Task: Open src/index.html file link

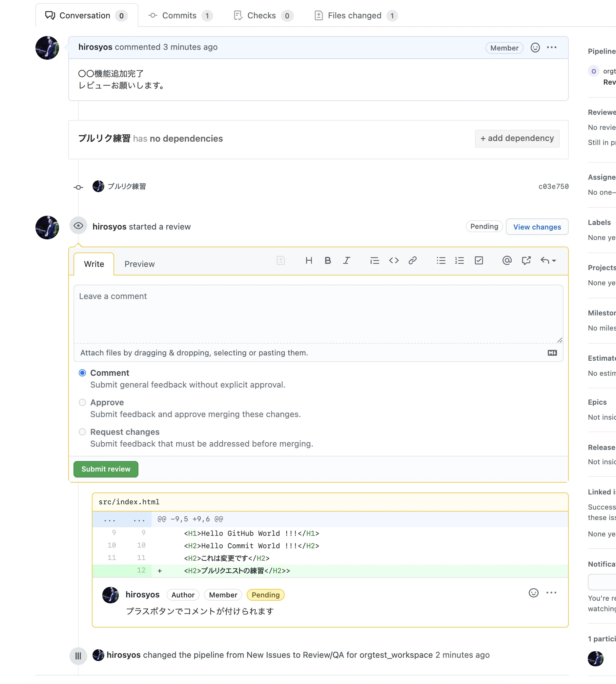Action: tap(129, 502)
